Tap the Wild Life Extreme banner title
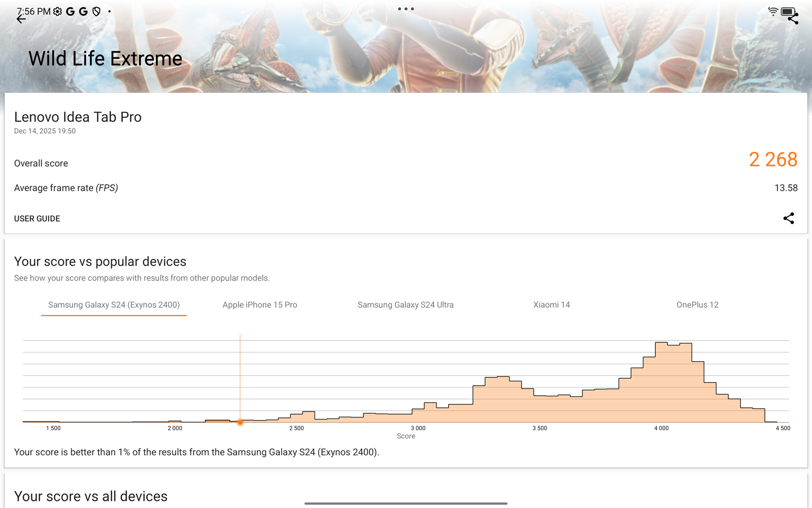 (105, 59)
